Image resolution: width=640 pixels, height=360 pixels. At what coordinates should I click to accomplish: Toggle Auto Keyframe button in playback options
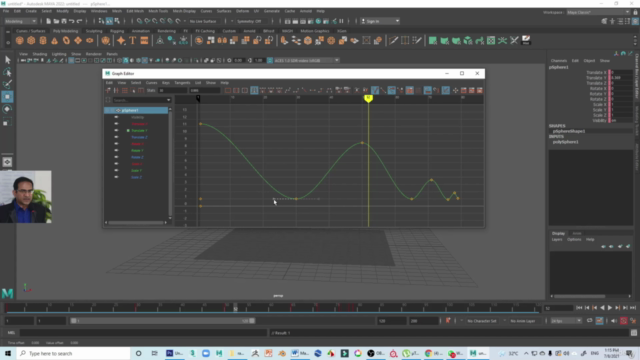(x=623, y=321)
